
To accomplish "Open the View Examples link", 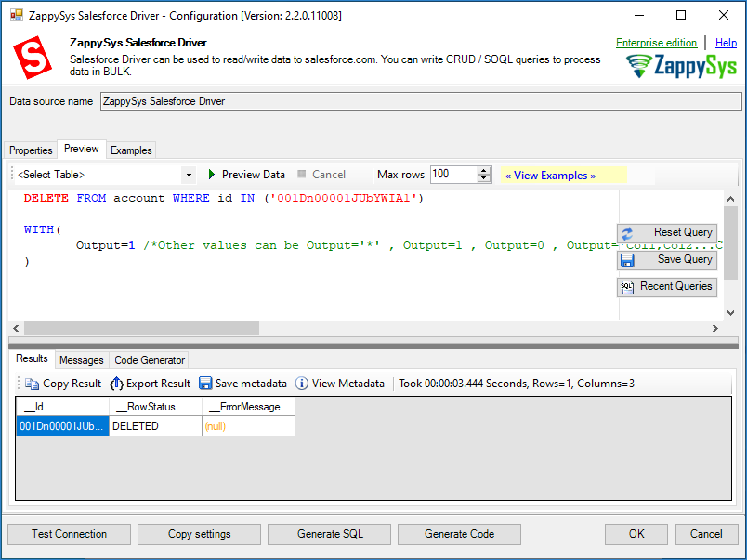I will pos(549,176).
